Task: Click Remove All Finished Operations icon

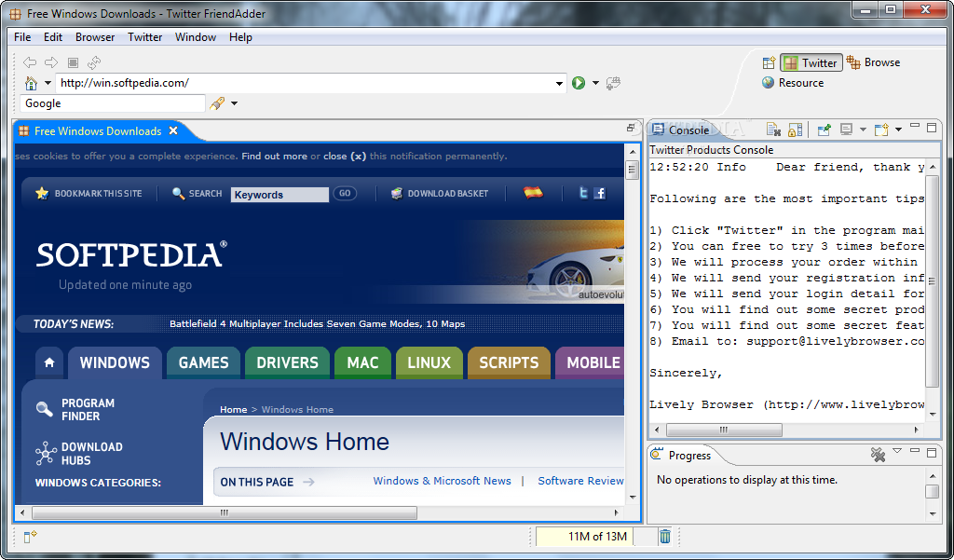Action: (x=878, y=454)
